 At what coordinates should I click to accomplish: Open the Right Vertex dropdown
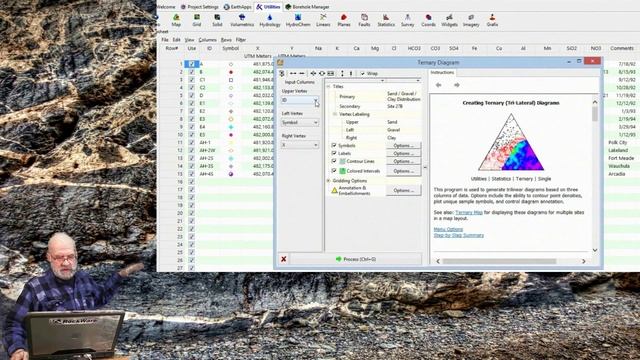(x=300, y=145)
